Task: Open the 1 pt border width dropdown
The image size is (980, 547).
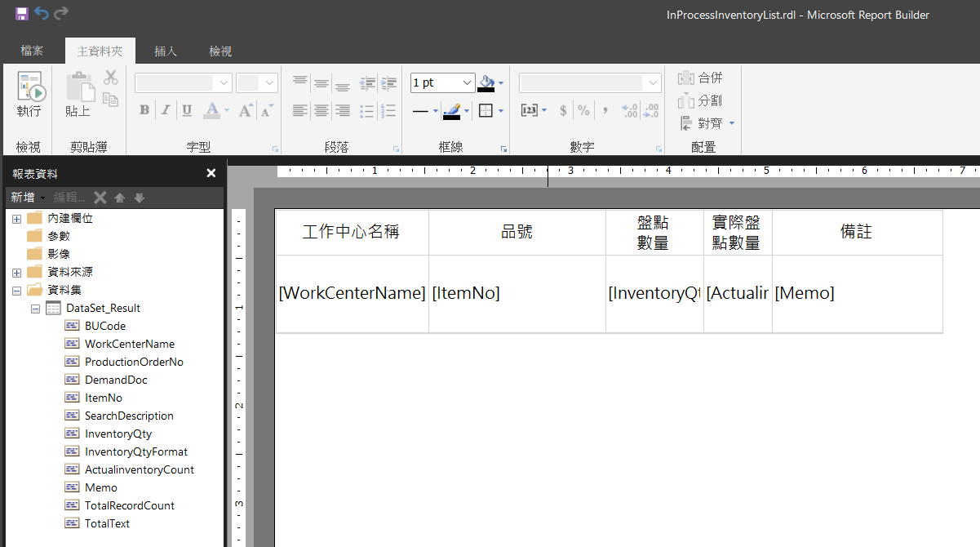Action: pyautogui.click(x=467, y=82)
